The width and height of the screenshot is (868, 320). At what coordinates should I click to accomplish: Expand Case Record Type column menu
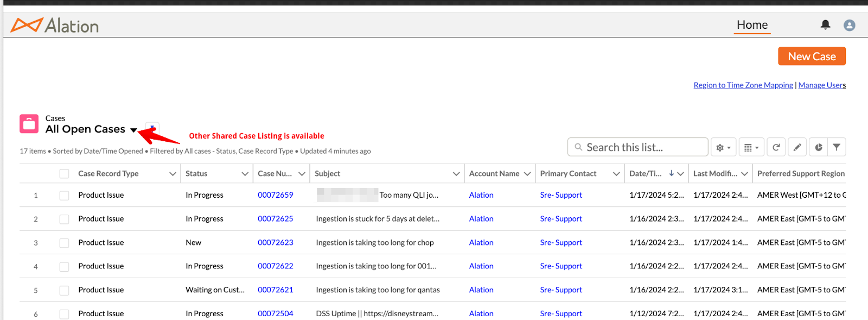173,174
